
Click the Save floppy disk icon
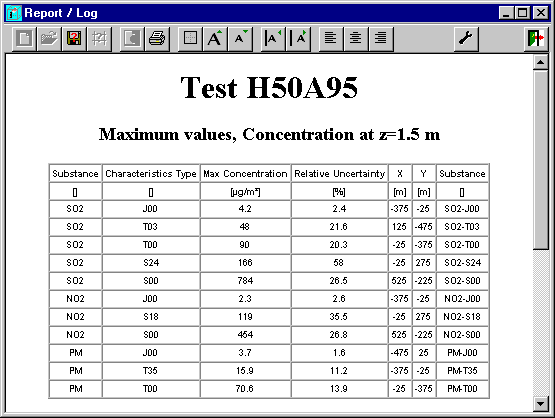pyautogui.click(x=74, y=39)
